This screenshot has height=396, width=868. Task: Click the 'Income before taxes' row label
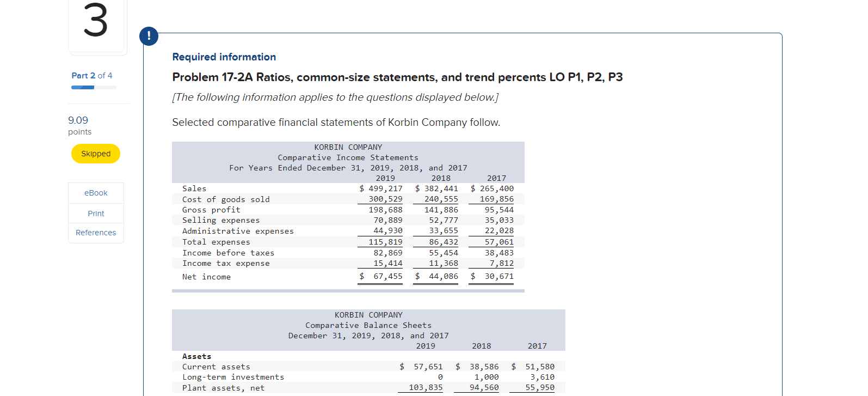228,253
